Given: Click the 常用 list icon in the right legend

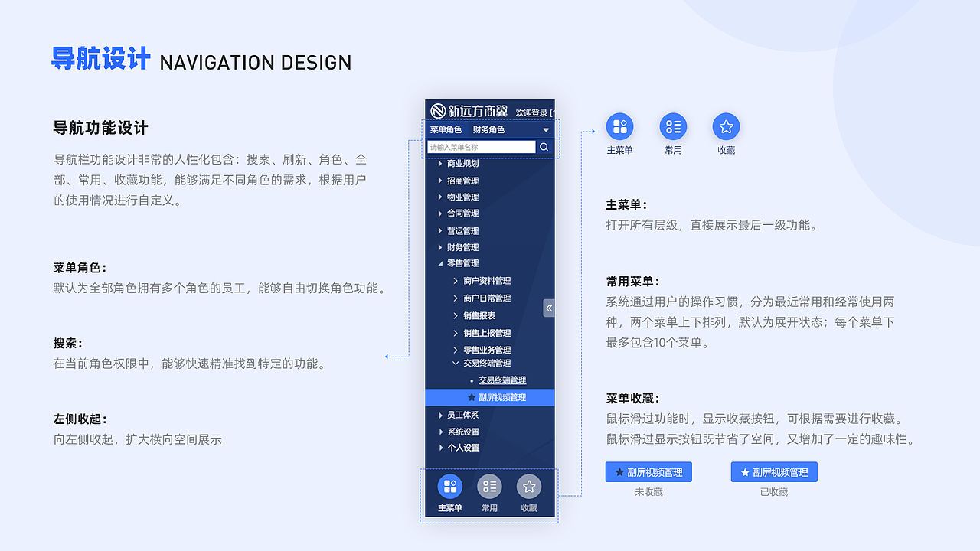Looking at the screenshot, I should pyautogui.click(x=672, y=127).
